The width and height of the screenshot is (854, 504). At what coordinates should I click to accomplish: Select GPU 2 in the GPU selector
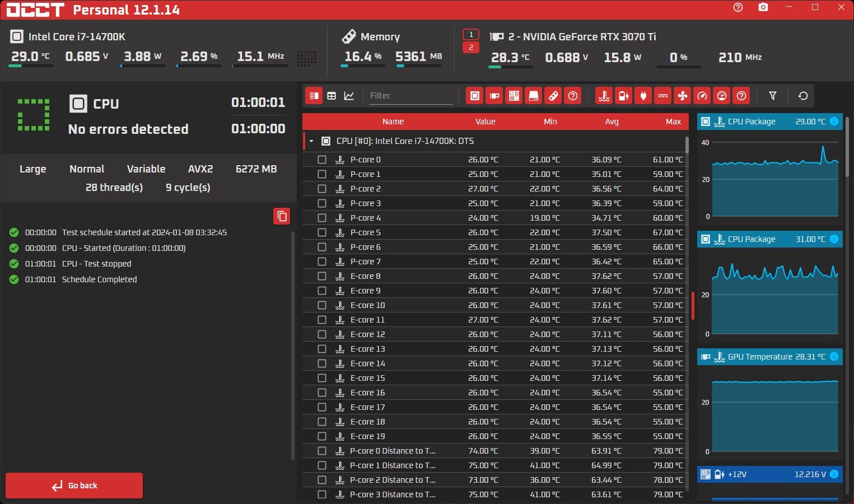click(x=471, y=48)
